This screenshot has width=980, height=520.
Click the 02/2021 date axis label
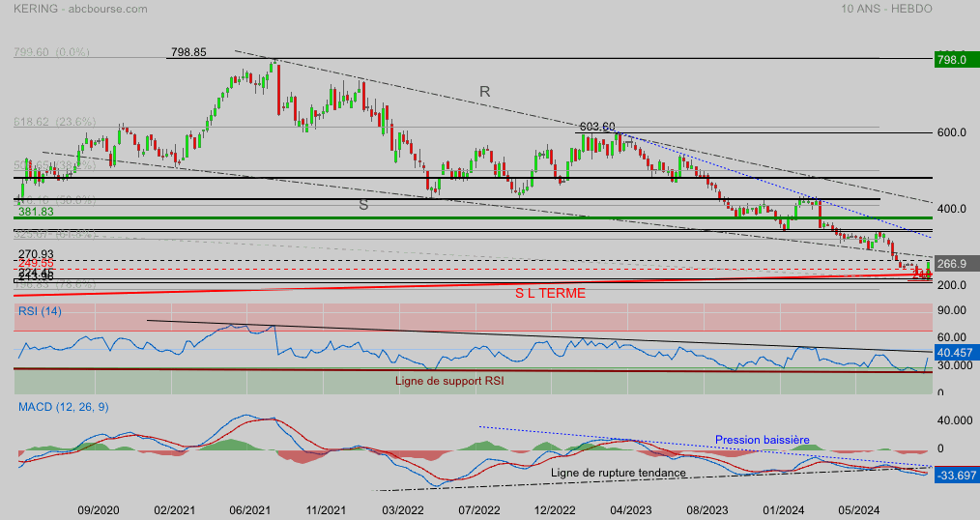click(x=174, y=510)
